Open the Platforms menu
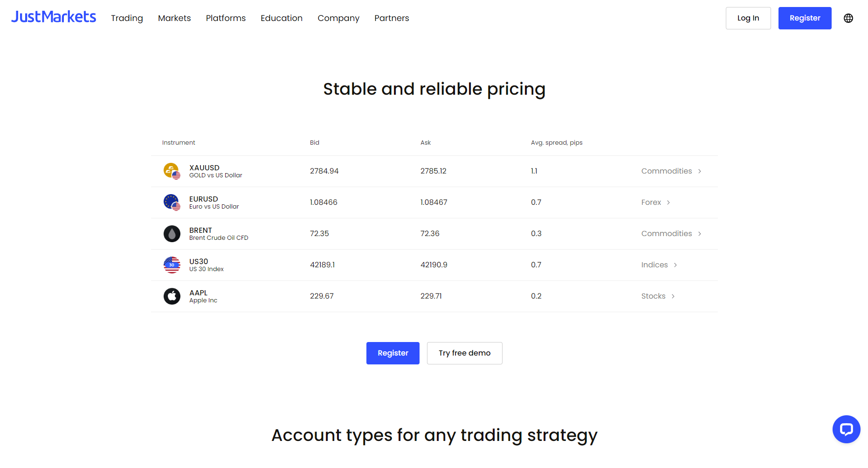The image size is (868, 468). [226, 18]
